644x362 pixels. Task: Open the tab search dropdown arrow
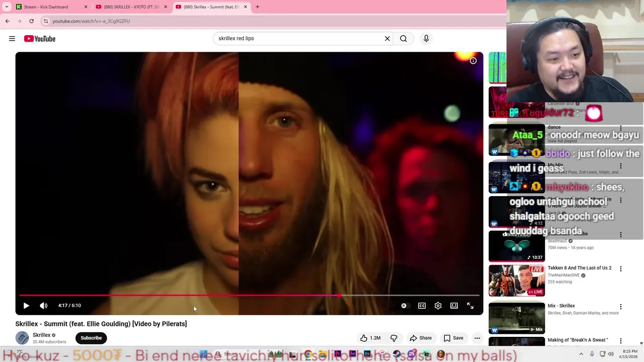7,7
